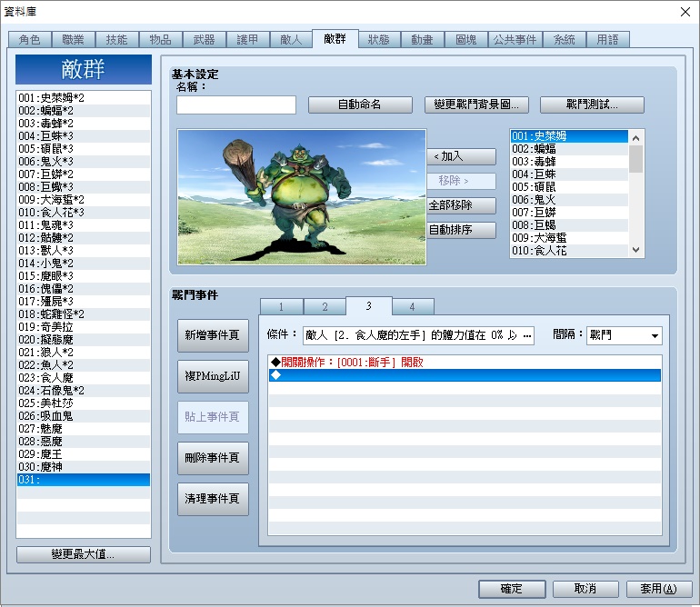This screenshot has height=607, width=700.
Task: Switch to battle event page 4
Action: pos(412,307)
